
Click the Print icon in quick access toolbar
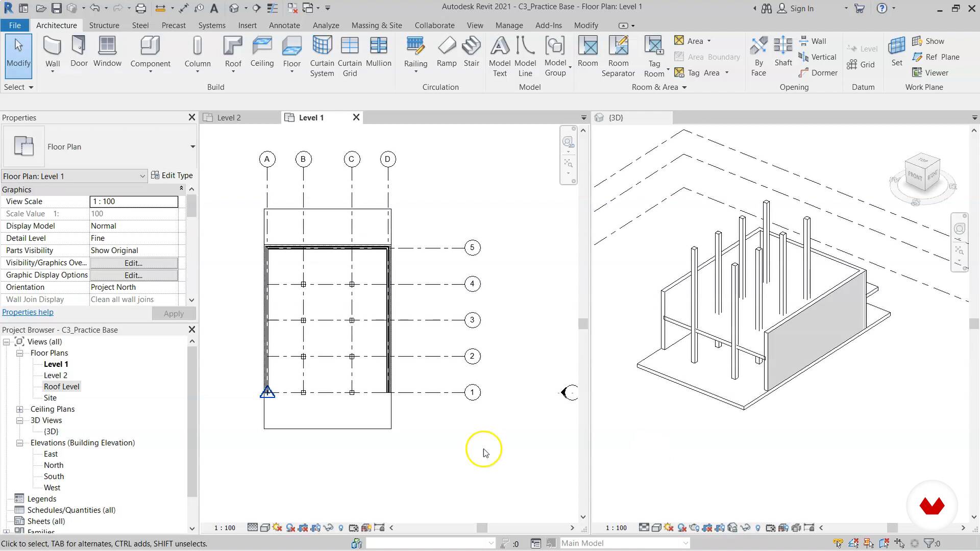click(x=141, y=8)
